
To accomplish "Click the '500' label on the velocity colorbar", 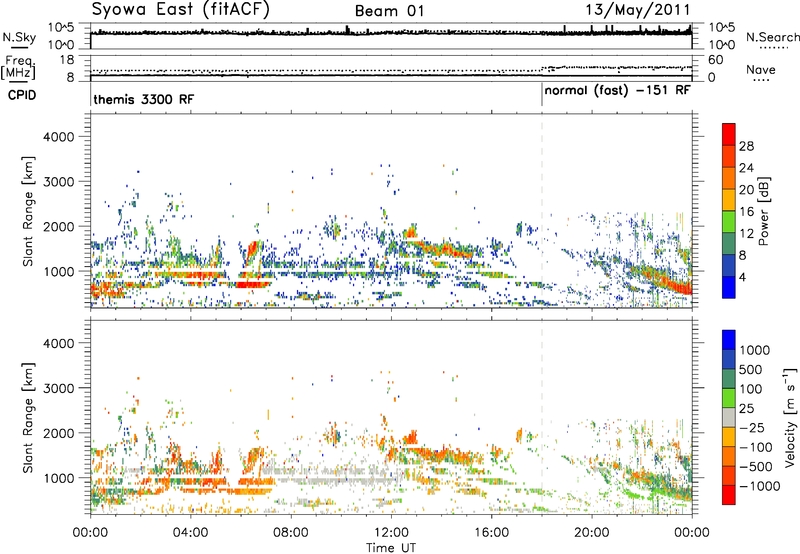I will pos(750,370).
